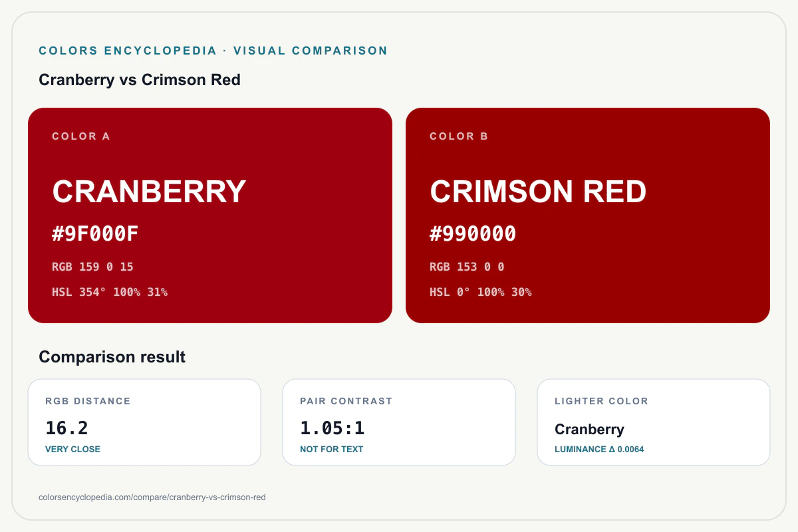Click the CRANBERRY color name heading
Image resolution: width=798 pixels, height=532 pixels.
(149, 192)
